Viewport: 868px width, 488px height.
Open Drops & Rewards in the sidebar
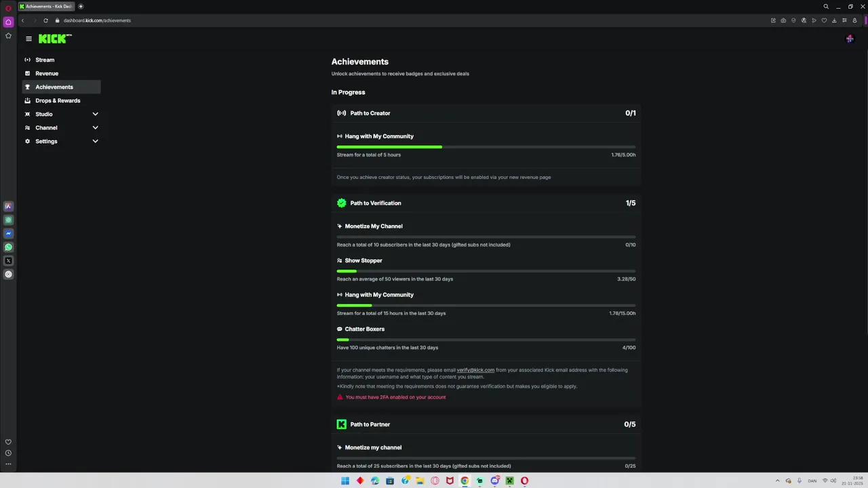[61, 100]
